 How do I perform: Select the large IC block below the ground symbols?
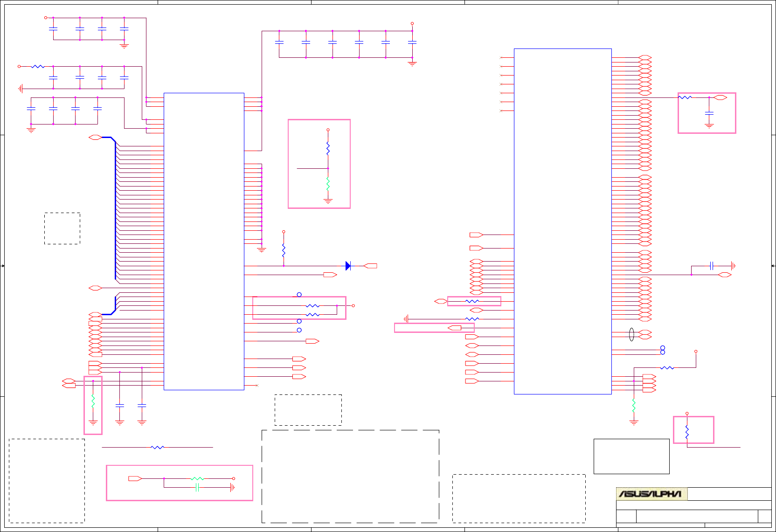[204, 241]
